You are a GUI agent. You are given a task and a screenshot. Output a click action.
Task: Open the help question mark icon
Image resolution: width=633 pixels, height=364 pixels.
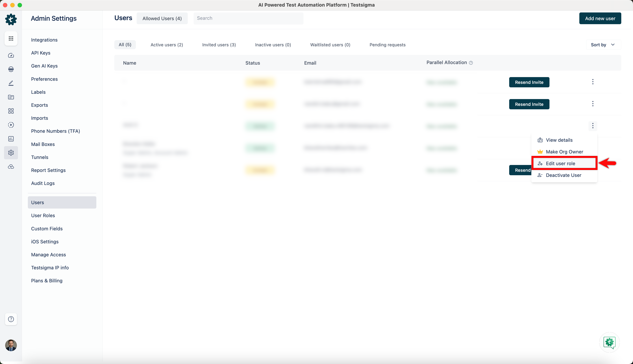click(x=11, y=319)
